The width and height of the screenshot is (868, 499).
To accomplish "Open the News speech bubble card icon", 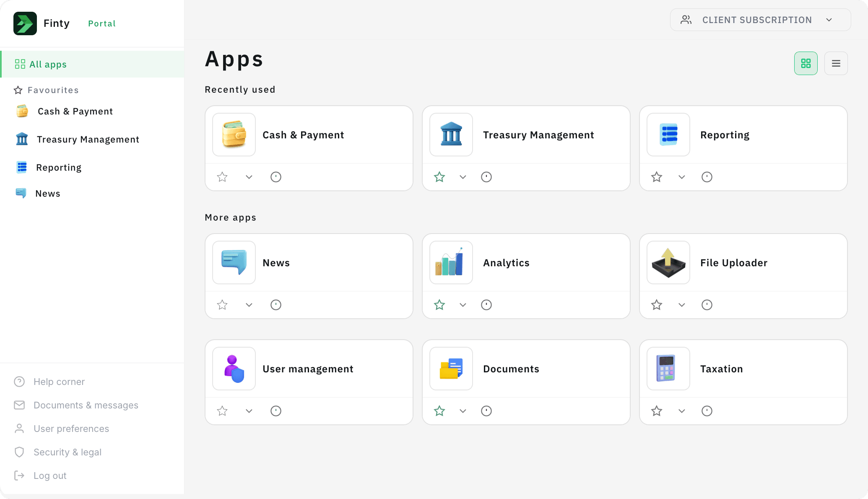I will point(234,262).
